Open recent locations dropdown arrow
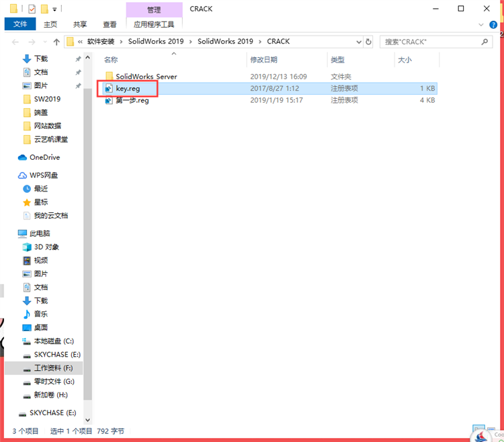 click(45, 42)
